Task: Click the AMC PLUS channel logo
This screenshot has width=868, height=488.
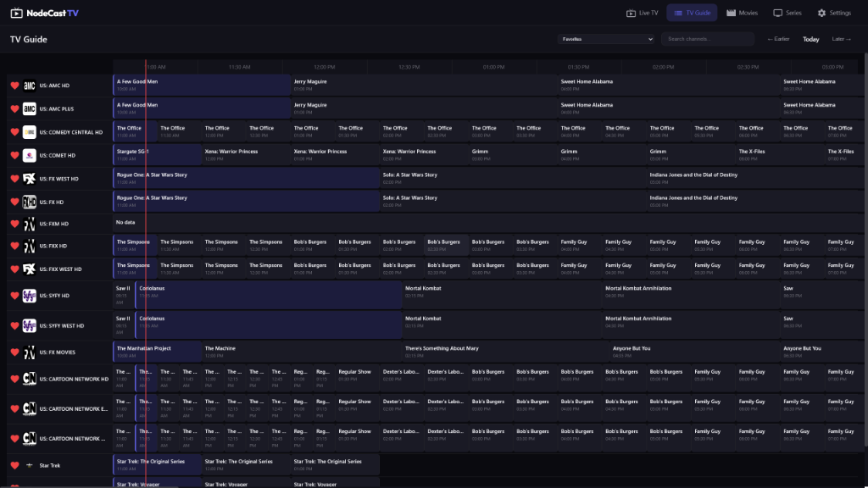Action: click(x=30, y=109)
